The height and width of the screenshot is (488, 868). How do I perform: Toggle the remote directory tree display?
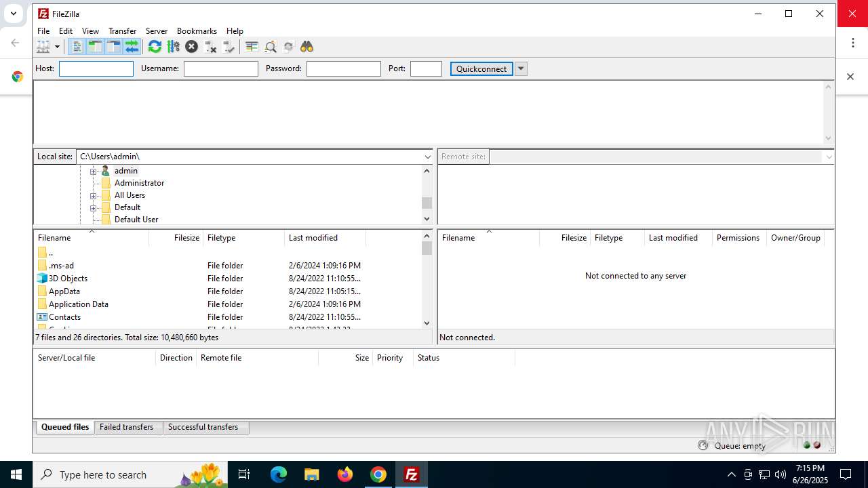(113, 47)
